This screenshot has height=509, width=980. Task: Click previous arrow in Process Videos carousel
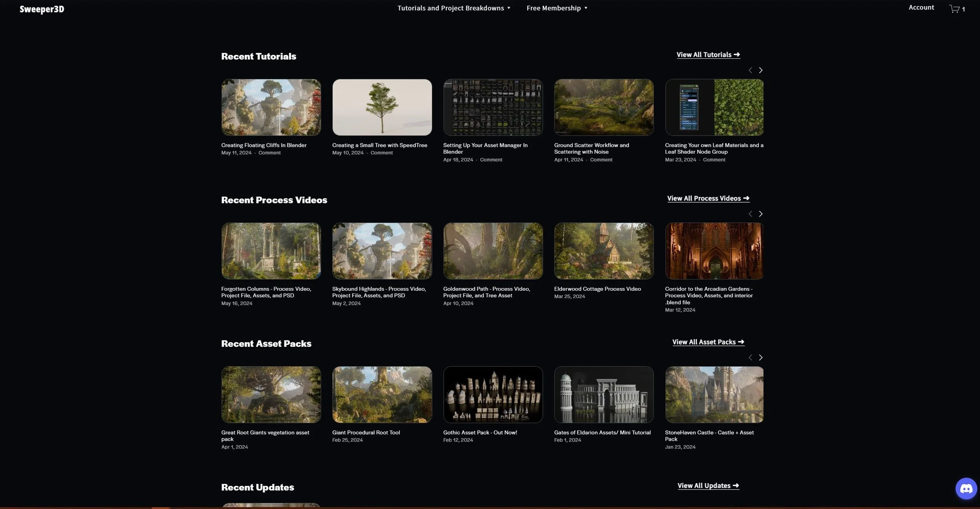(750, 214)
